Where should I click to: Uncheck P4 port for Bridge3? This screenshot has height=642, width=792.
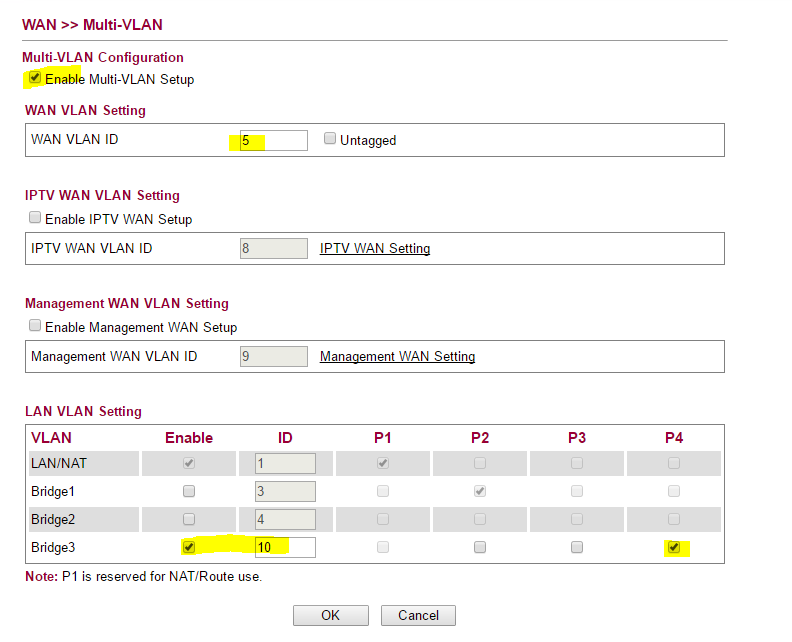click(x=673, y=547)
